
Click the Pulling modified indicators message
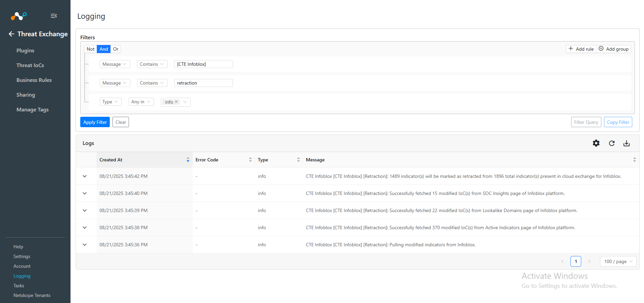click(x=390, y=245)
